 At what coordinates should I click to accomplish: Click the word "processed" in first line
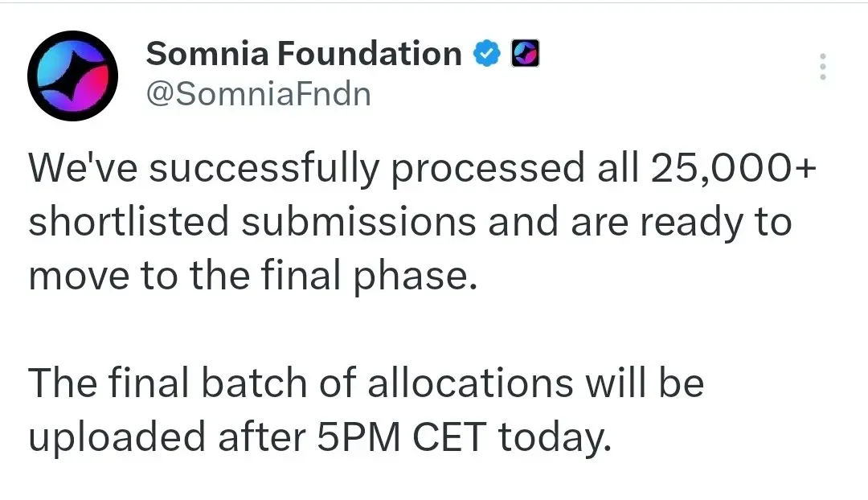pyautogui.click(x=488, y=170)
